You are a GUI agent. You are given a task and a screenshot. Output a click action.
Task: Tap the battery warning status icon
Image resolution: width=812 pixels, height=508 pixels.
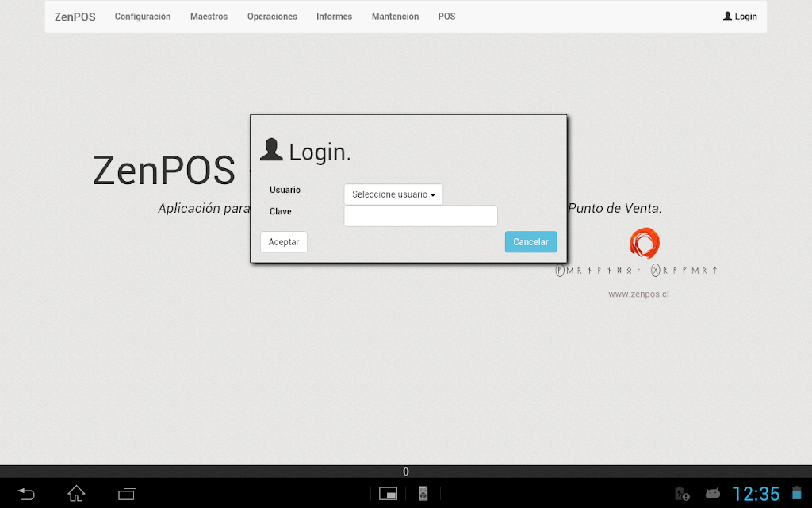(x=682, y=494)
